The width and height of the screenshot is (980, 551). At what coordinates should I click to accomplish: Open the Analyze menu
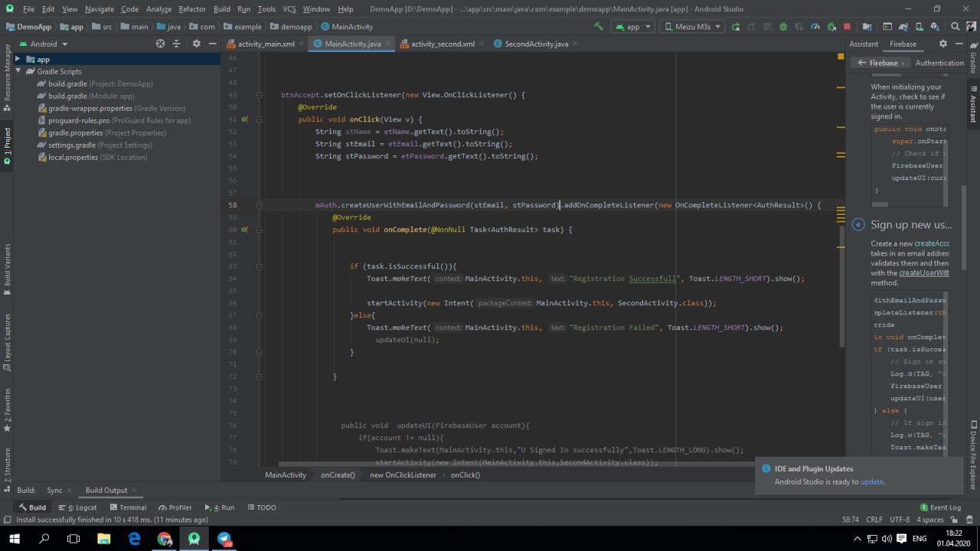coord(158,9)
